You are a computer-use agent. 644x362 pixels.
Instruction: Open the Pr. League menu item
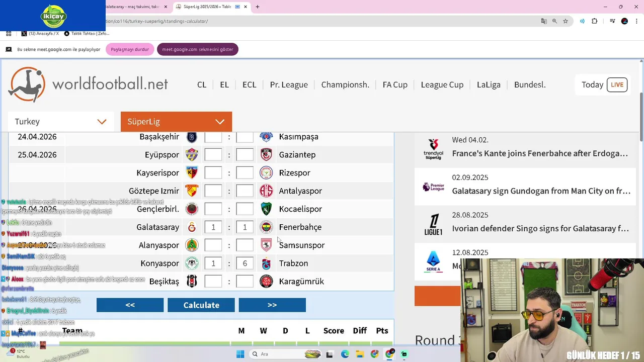click(x=289, y=84)
